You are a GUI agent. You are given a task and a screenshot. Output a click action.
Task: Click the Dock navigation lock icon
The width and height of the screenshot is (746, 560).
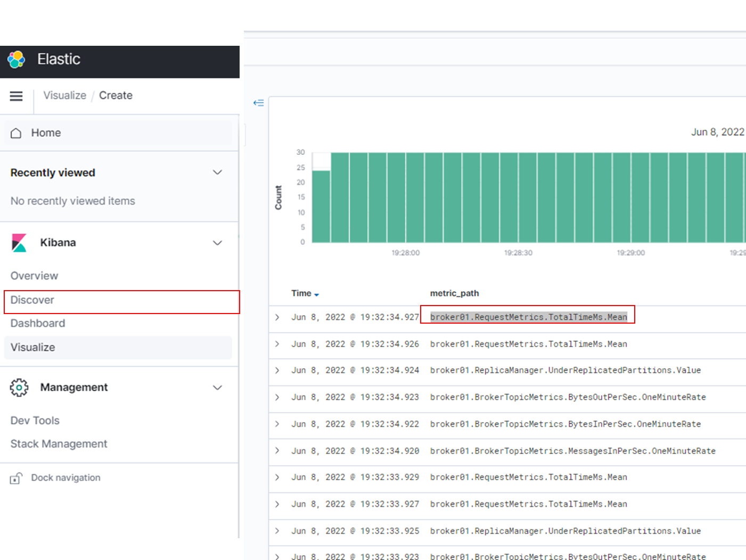(16, 478)
